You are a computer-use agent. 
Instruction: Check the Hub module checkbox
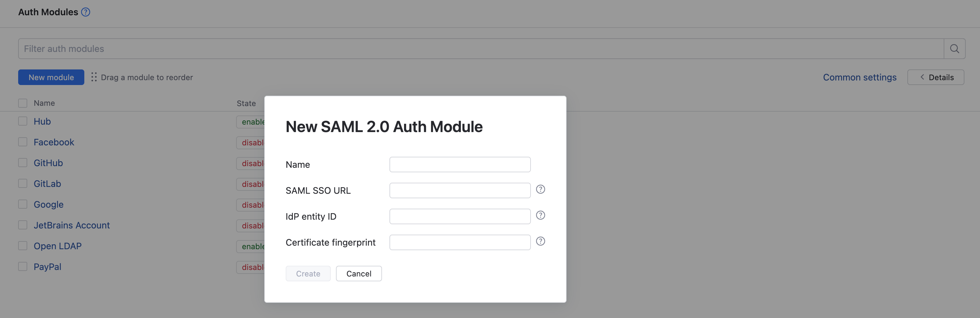coord(23,121)
